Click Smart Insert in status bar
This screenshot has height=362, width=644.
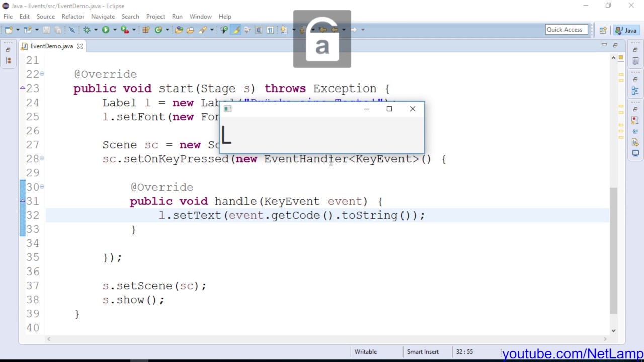(x=423, y=352)
